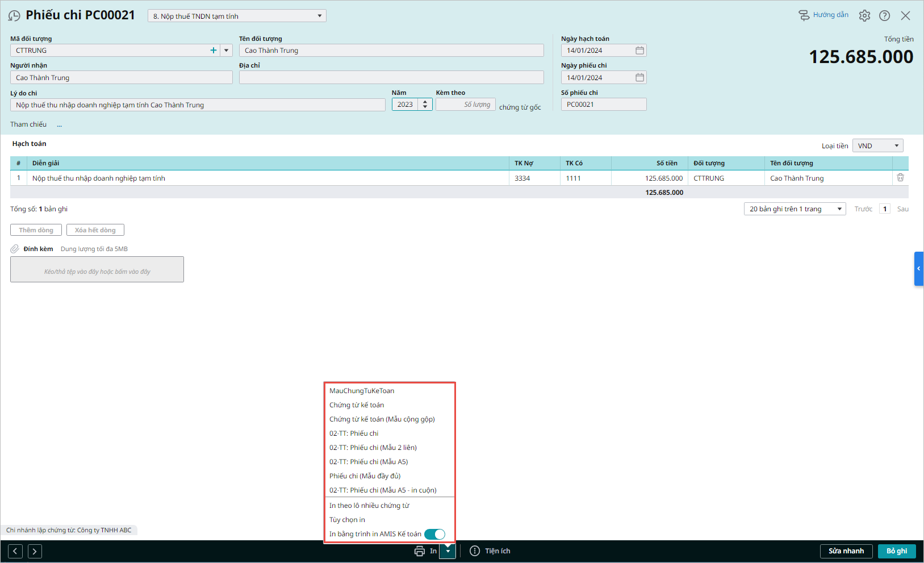The width and height of the screenshot is (924, 563).
Task: Close the Phiếu chi form
Action: point(905,16)
